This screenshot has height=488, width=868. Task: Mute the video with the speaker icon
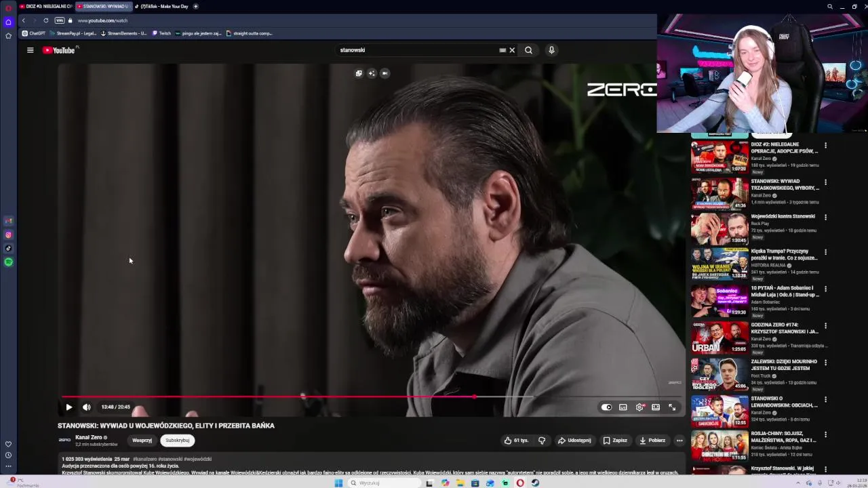point(87,407)
